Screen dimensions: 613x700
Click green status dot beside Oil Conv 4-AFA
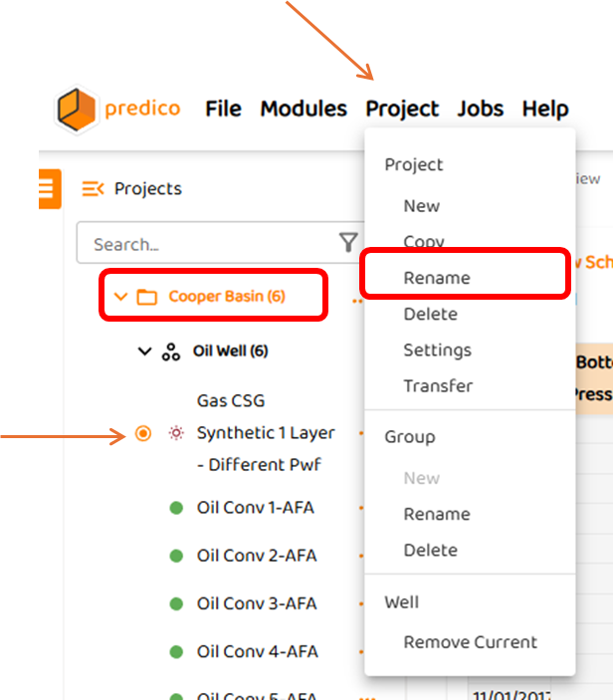point(176,652)
